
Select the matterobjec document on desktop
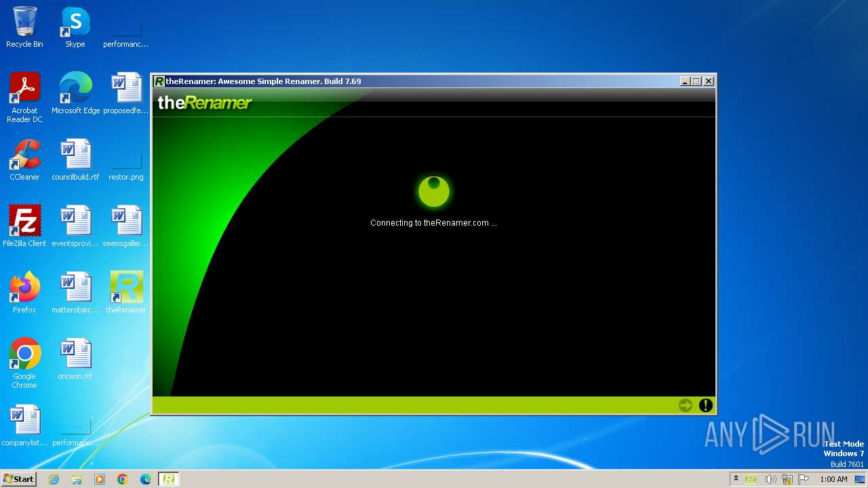pyautogui.click(x=75, y=293)
